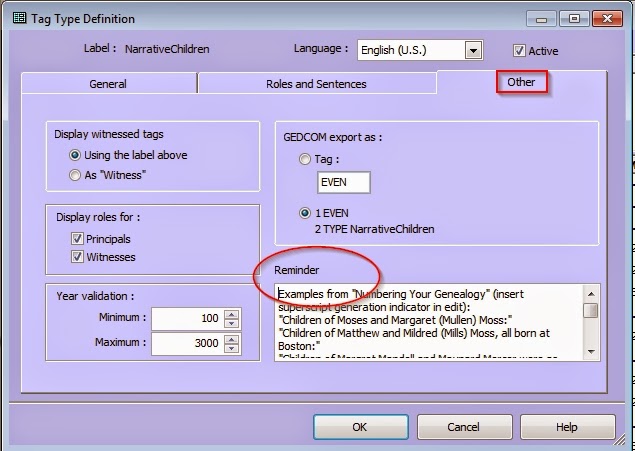This screenshot has width=635, height=451.
Task: Decrease the Maximum year with down arrow
Action: 232,349
